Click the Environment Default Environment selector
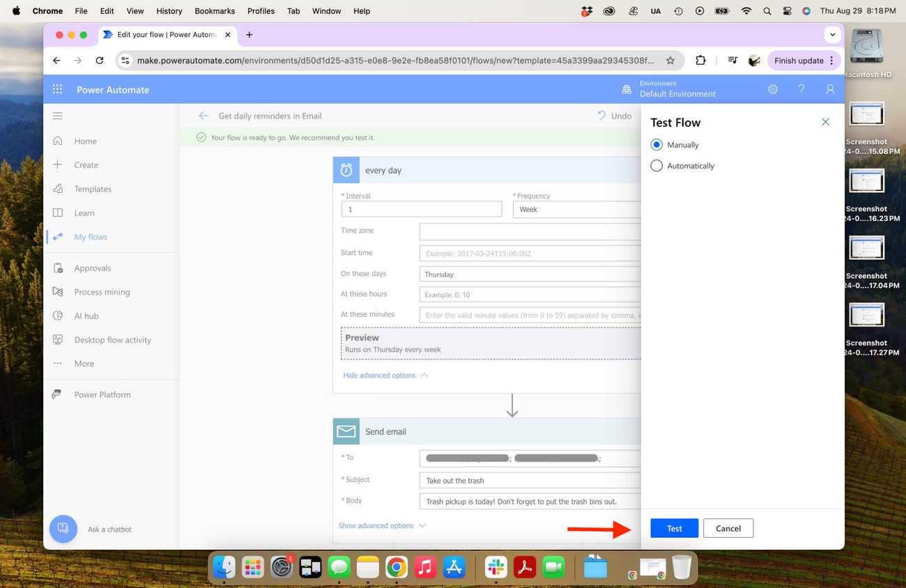The height and width of the screenshot is (588, 906). coord(668,89)
